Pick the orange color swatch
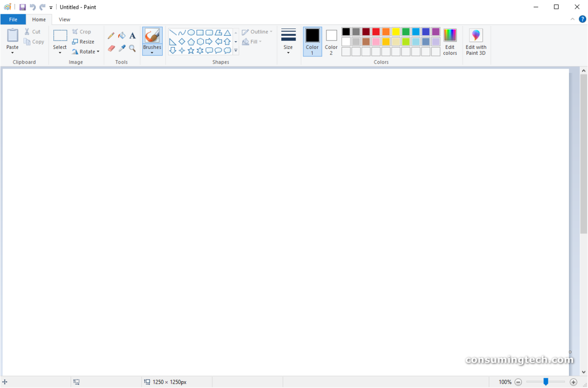This screenshot has width=588, height=388. pyautogui.click(x=386, y=32)
